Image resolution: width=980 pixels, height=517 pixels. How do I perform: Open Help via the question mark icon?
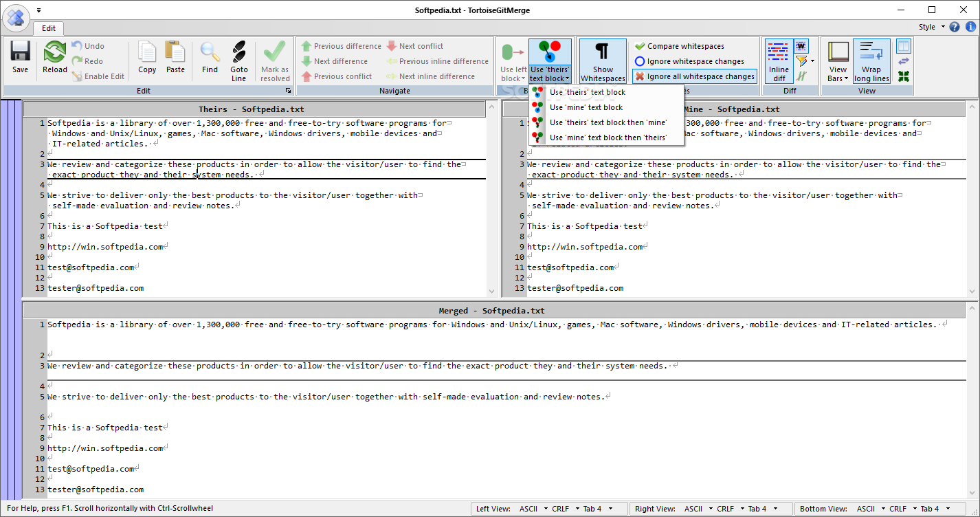pyautogui.click(x=954, y=27)
